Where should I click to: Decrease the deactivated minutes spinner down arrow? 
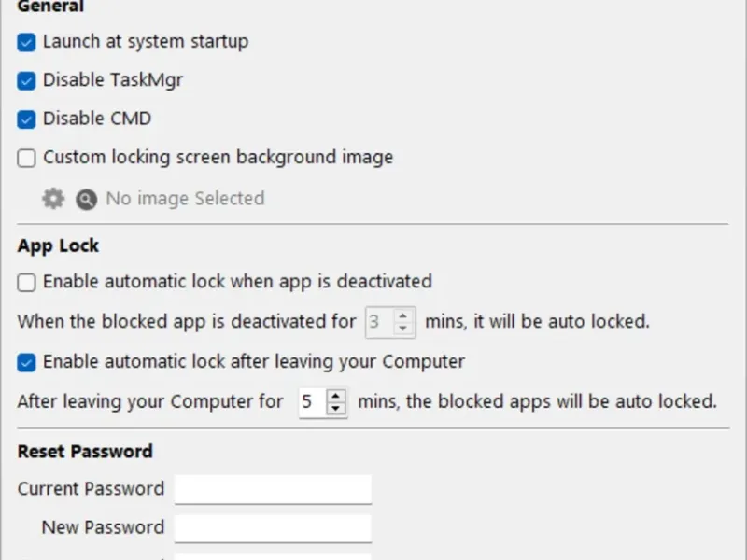(403, 328)
